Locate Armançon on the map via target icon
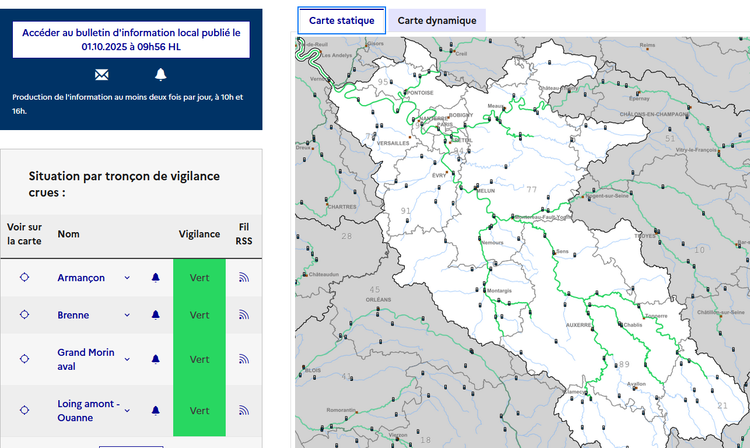 [x=25, y=278]
